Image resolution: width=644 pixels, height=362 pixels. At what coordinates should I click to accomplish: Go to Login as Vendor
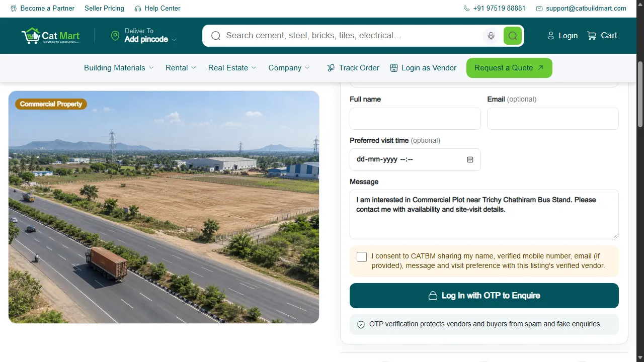coord(423,68)
